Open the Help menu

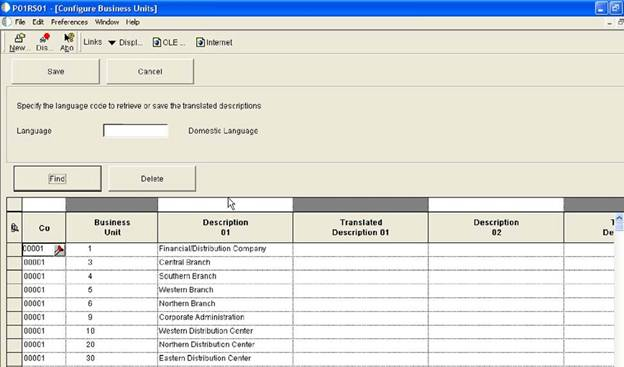[133, 22]
